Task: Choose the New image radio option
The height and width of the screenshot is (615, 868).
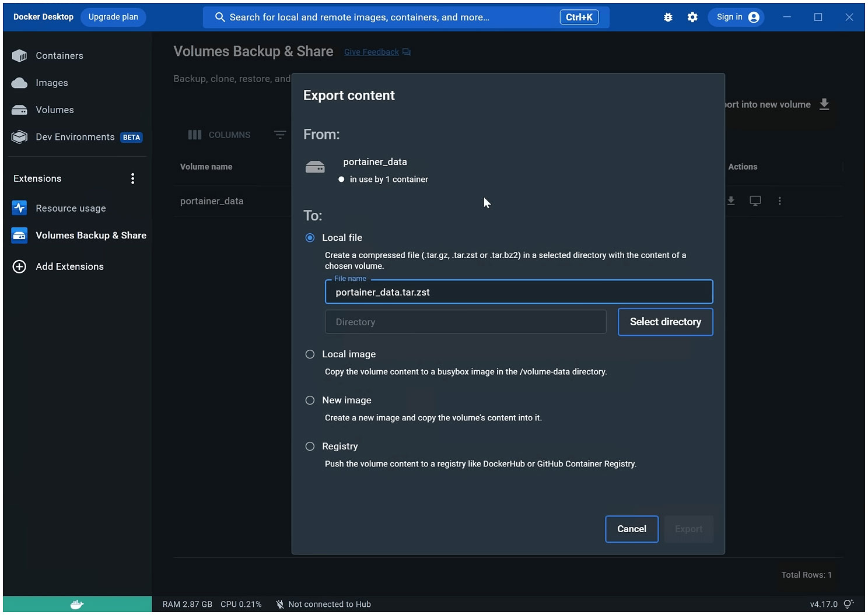Action: click(310, 400)
